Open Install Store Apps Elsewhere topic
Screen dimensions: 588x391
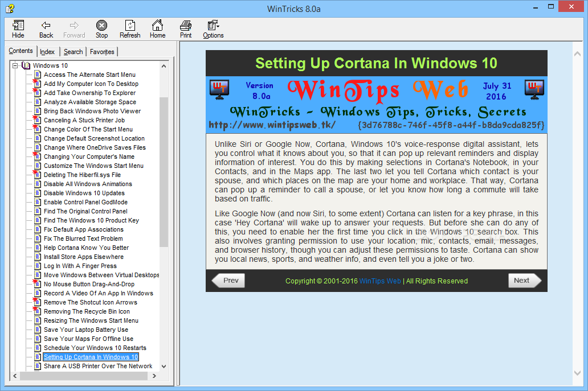83,257
